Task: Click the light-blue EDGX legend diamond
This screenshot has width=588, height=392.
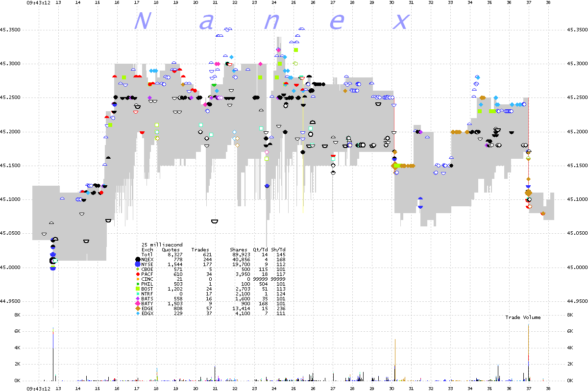Action: (x=138, y=313)
